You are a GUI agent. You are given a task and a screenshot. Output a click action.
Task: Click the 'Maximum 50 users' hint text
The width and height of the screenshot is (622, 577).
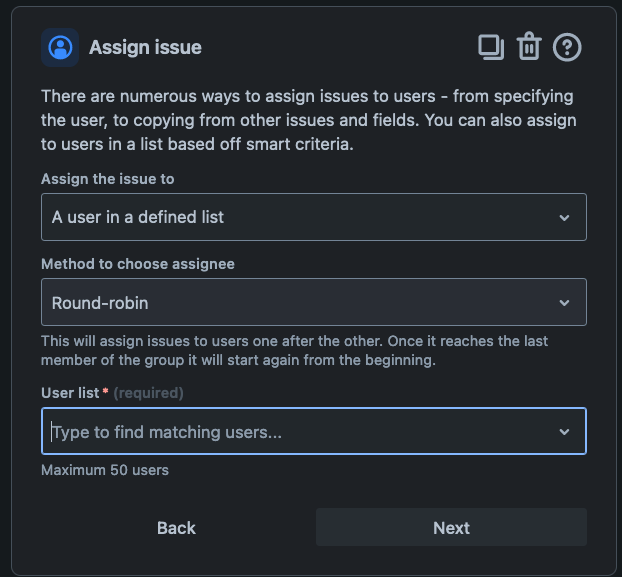(105, 470)
